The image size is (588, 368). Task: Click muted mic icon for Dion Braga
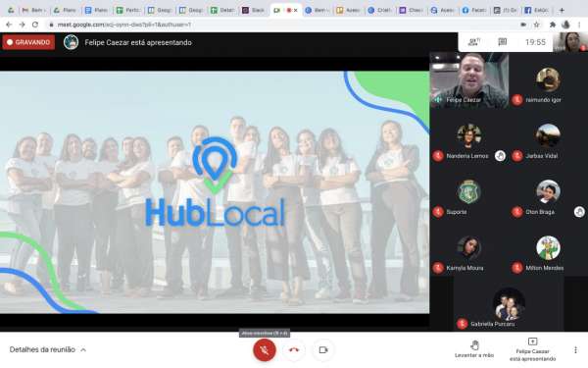(x=517, y=212)
